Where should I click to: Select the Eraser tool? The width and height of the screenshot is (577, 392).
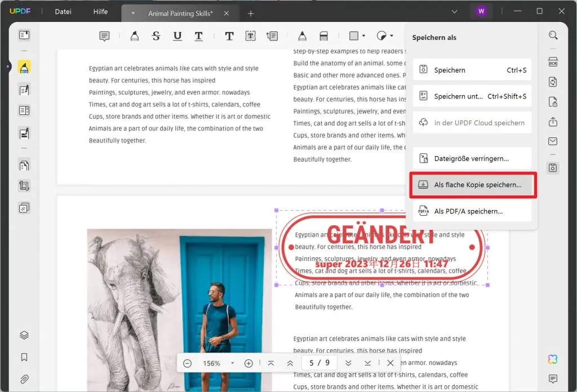tap(323, 35)
